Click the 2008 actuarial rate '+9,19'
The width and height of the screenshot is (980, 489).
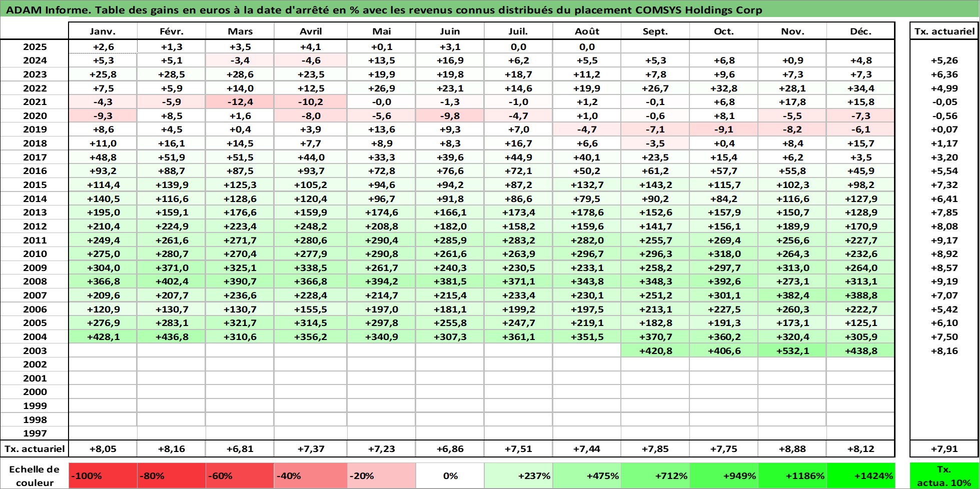[x=944, y=281]
